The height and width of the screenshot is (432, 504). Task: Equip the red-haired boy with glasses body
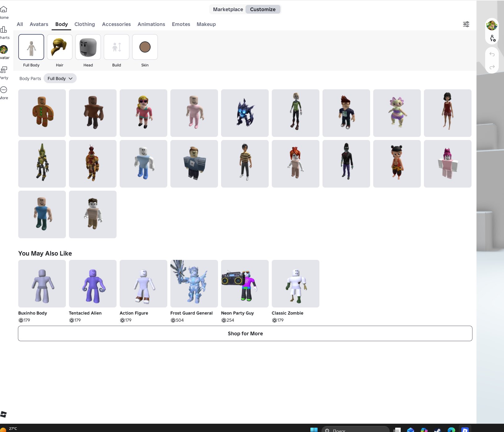coord(346,113)
